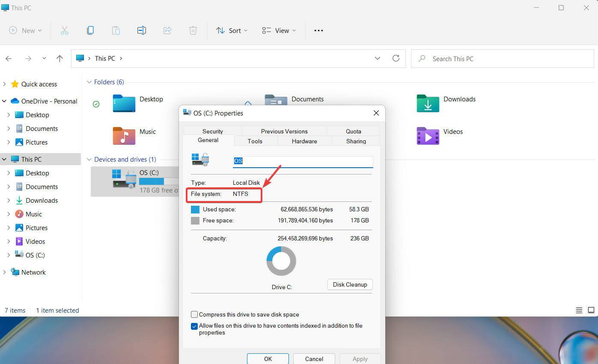The width and height of the screenshot is (598, 364).
Task: Delete the selected item with the trash icon
Action: click(x=193, y=30)
